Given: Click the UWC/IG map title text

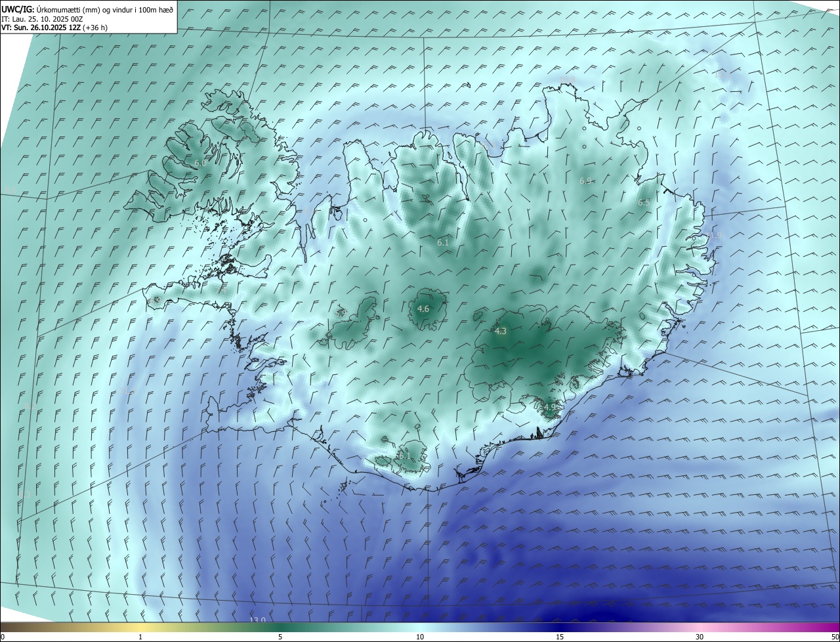Looking at the screenshot, I should 87,9.
